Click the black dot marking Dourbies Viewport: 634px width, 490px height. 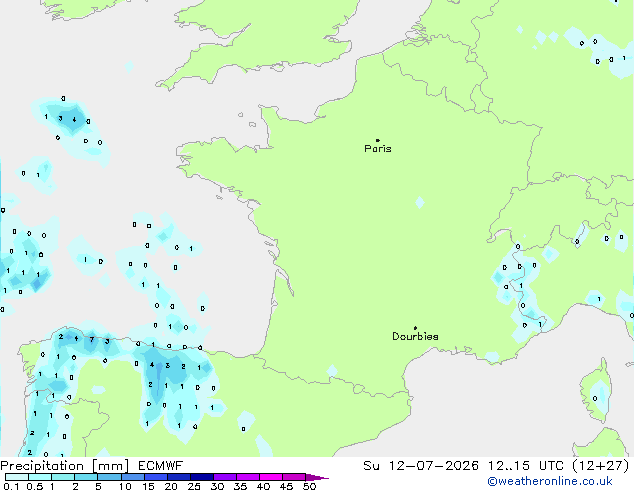click(415, 328)
